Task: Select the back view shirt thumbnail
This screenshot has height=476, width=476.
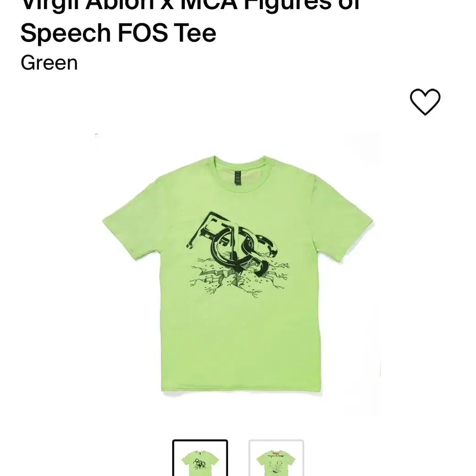Action: [276, 458]
